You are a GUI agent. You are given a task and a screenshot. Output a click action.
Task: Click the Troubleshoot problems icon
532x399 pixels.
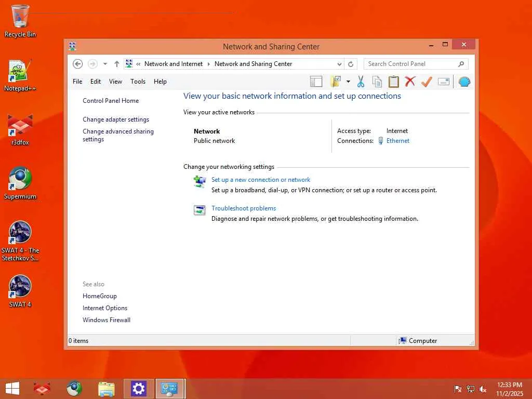(x=199, y=210)
